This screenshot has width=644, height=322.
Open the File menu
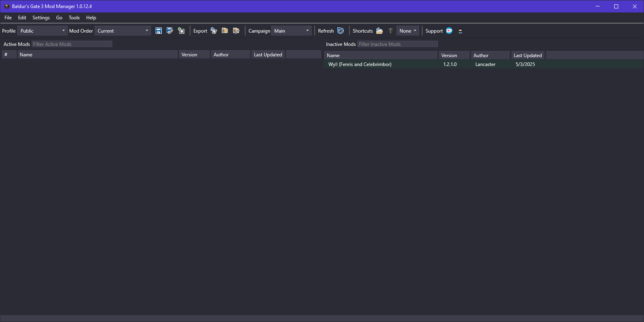(x=8, y=18)
